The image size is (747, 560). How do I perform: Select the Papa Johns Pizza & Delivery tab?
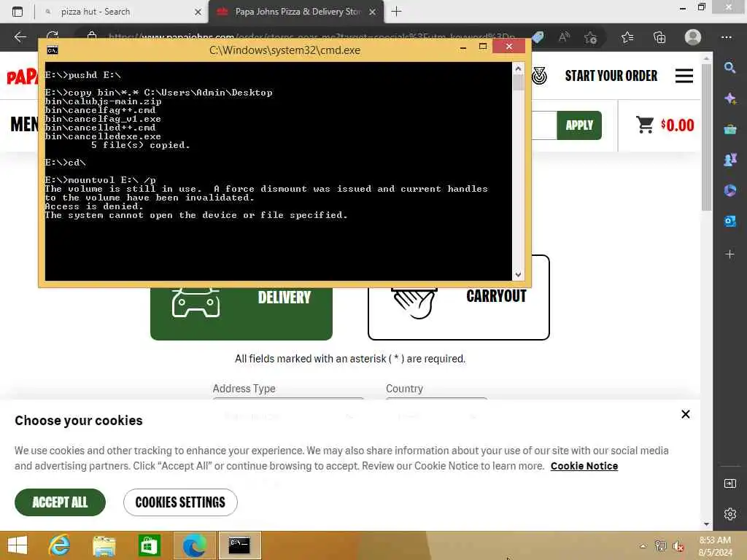[298, 12]
